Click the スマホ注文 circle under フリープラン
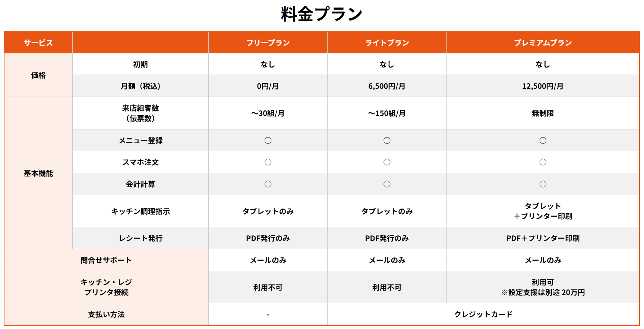The height and width of the screenshot is (329, 644). click(x=268, y=162)
